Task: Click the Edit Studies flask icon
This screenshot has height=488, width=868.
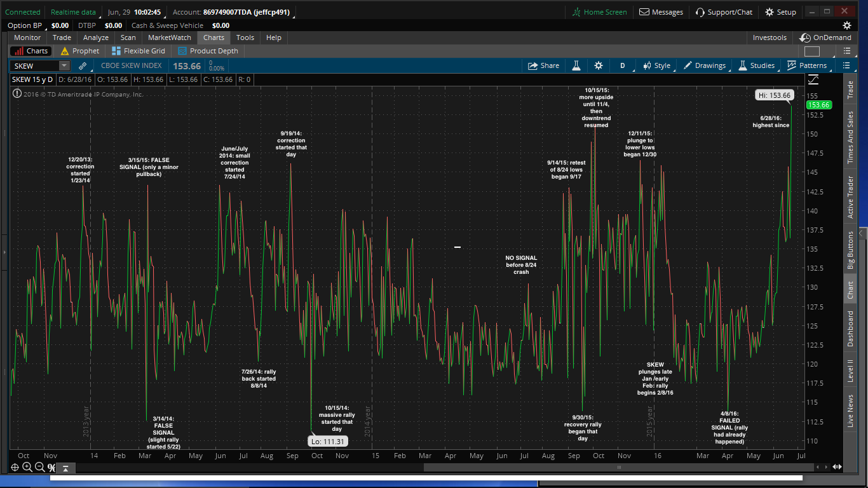Action: click(576, 65)
